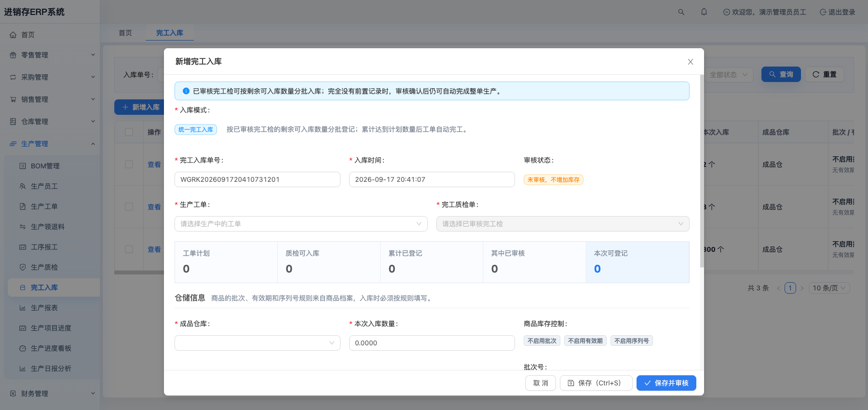868x410 pixels.
Task: Click the 生产进度看板 dashboard icon
Action: (23, 348)
